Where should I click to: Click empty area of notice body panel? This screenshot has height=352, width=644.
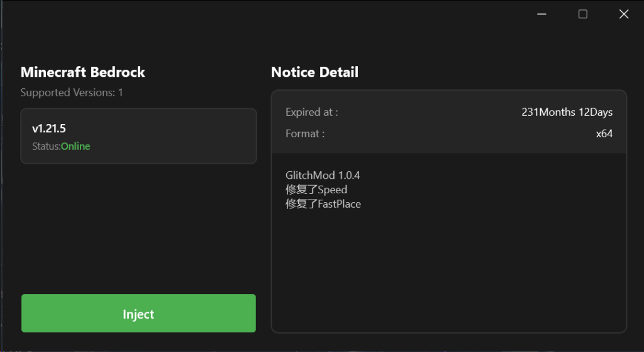448,271
